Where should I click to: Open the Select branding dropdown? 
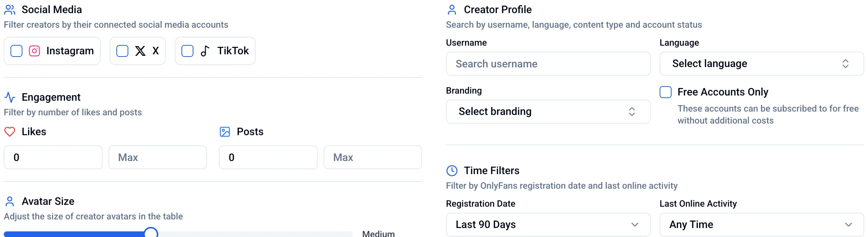click(x=548, y=111)
